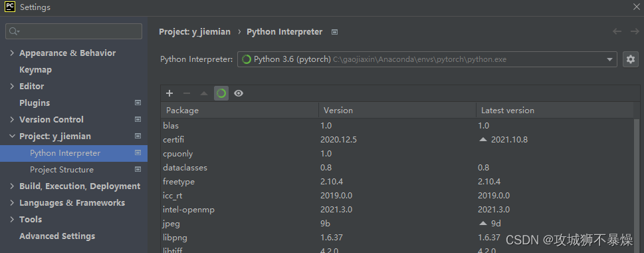
Task: Click the install package plus icon
Action: (169, 93)
